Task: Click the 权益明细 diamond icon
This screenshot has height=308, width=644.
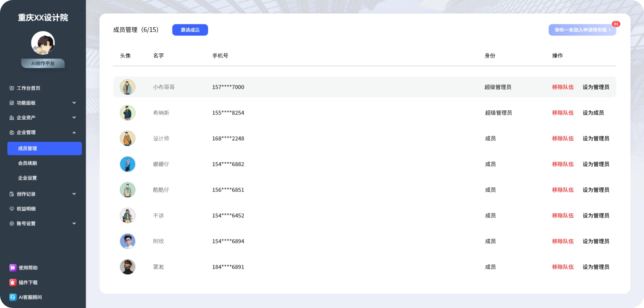Action: tap(12, 209)
